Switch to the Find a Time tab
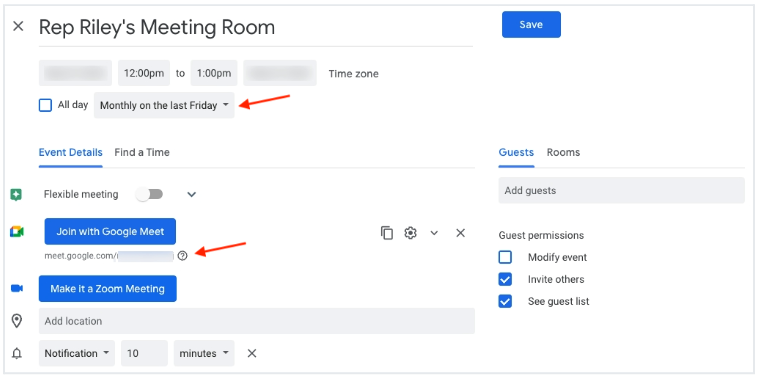The width and height of the screenshot is (760, 379). 142,152
